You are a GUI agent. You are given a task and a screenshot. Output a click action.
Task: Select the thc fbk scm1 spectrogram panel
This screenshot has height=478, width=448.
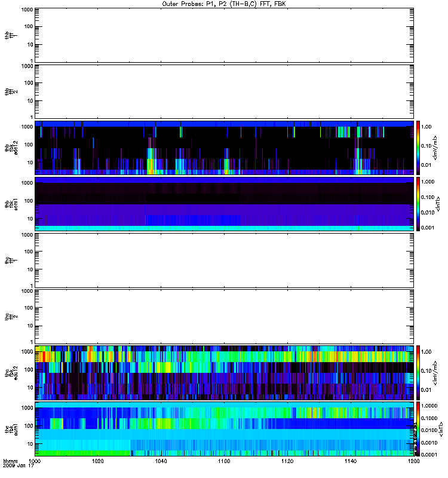pos(224,429)
